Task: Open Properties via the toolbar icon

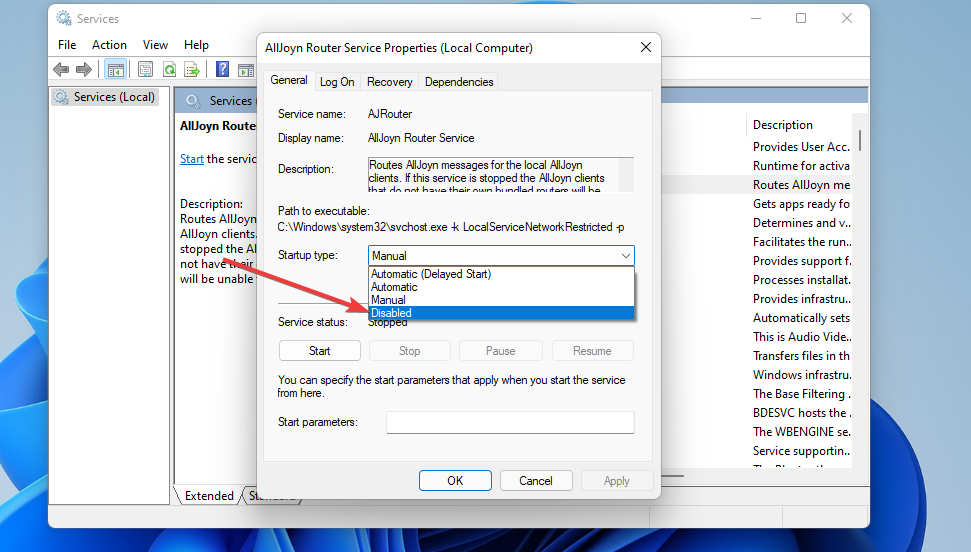Action: [146, 69]
